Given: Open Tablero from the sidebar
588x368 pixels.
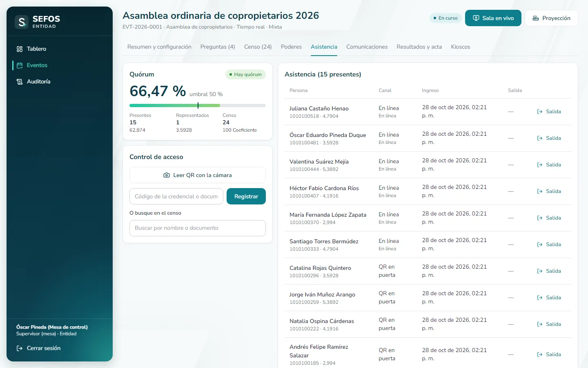Looking at the screenshot, I should (x=60, y=49).
